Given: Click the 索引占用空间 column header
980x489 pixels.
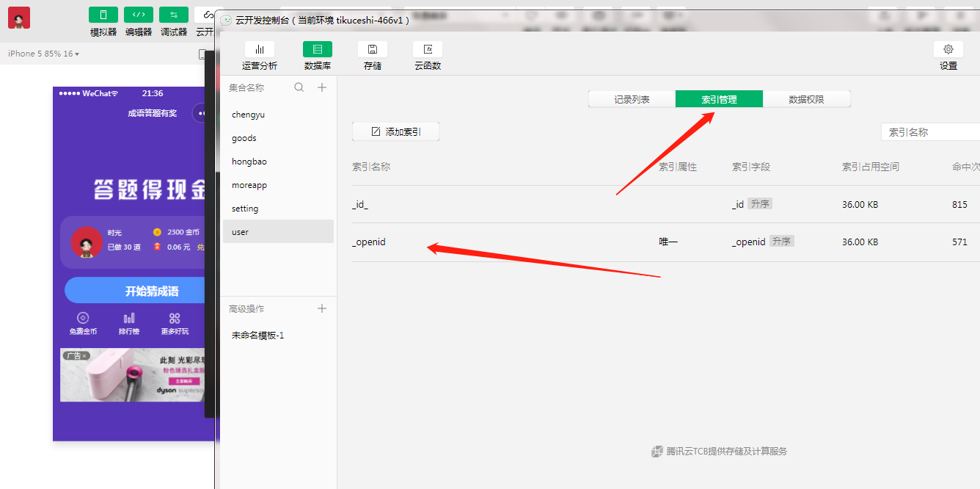Looking at the screenshot, I should tap(871, 167).
